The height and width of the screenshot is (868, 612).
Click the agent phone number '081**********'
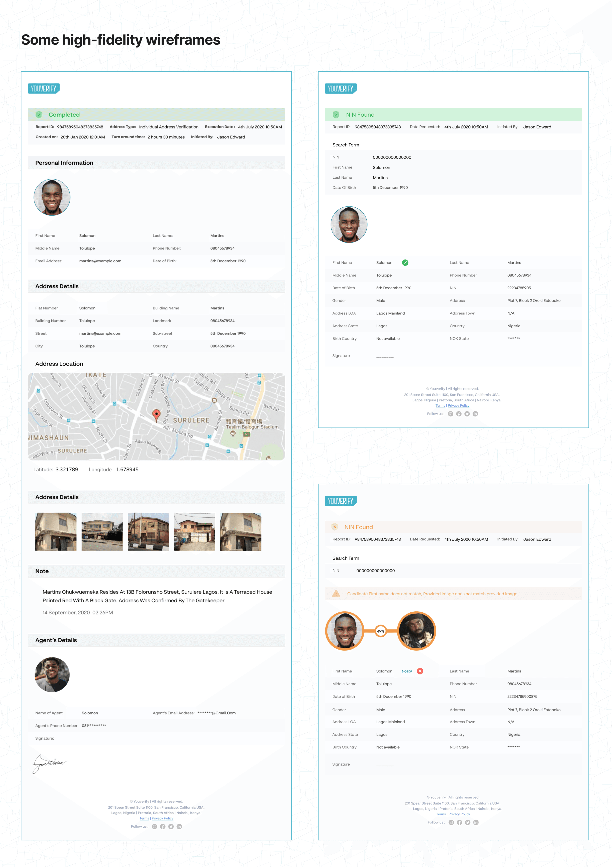point(94,726)
